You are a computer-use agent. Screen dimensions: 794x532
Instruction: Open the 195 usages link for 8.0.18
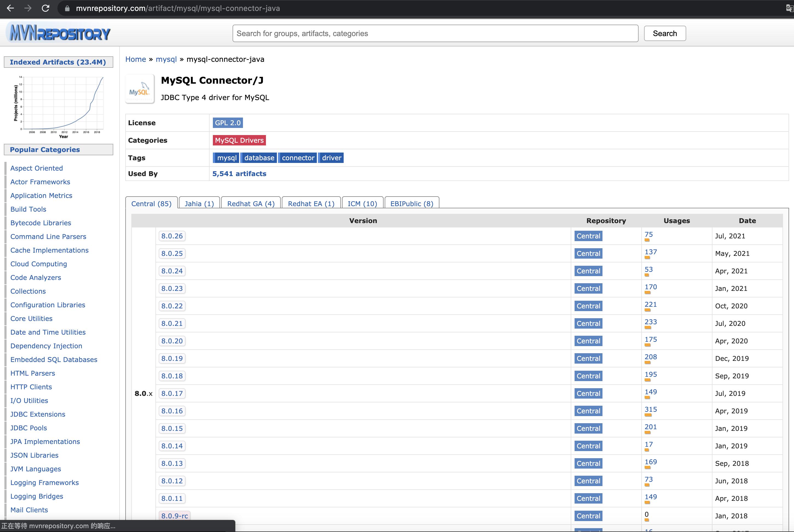click(651, 375)
